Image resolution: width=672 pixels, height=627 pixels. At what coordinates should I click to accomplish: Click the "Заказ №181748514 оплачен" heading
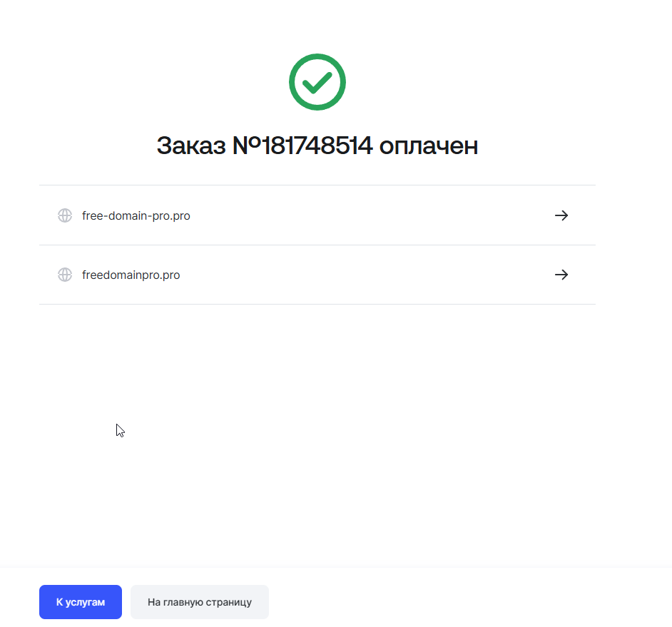[x=317, y=146]
